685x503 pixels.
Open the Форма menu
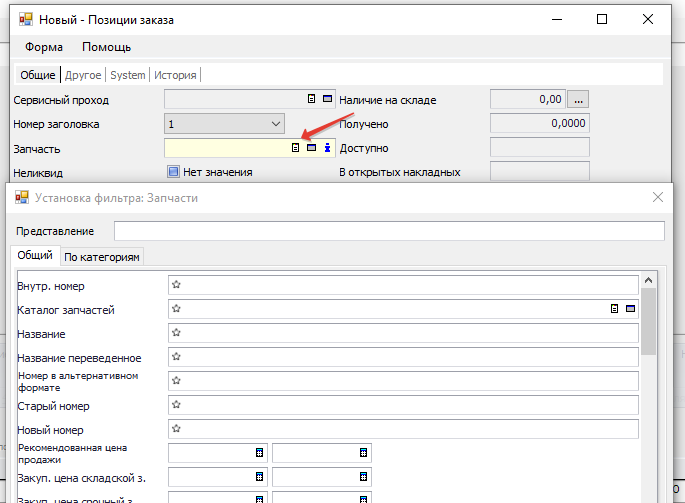point(44,47)
